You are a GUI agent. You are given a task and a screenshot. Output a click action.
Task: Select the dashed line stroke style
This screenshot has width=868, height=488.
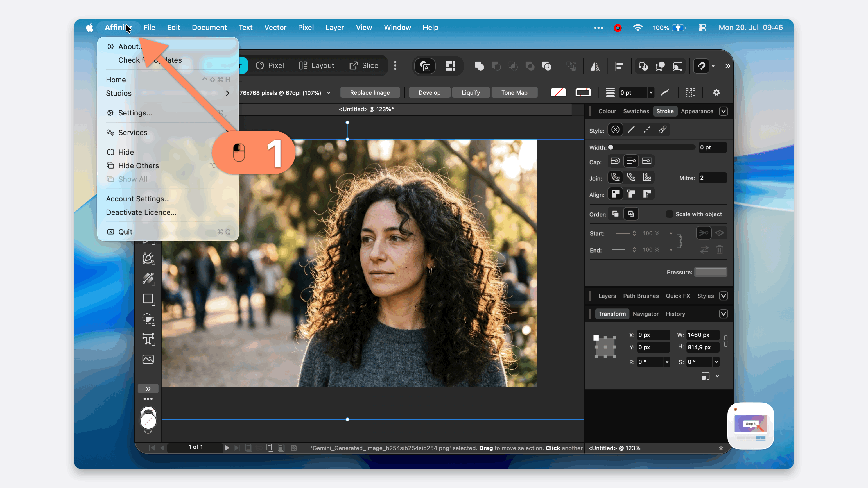tap(647, 130)
